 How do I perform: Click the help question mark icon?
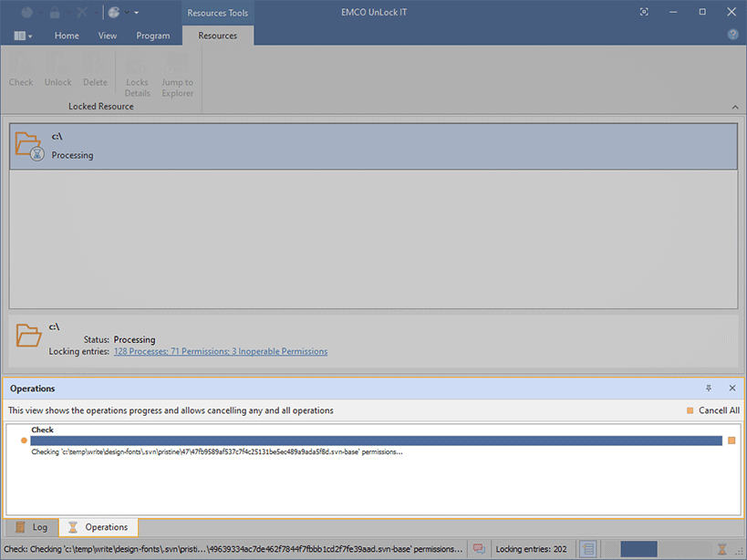732,36
